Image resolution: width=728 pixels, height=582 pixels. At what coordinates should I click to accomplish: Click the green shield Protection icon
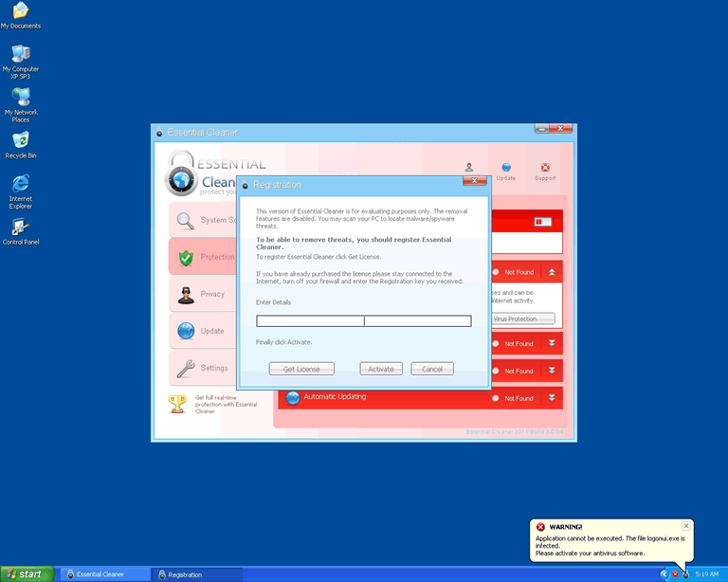tap(186, 257)
